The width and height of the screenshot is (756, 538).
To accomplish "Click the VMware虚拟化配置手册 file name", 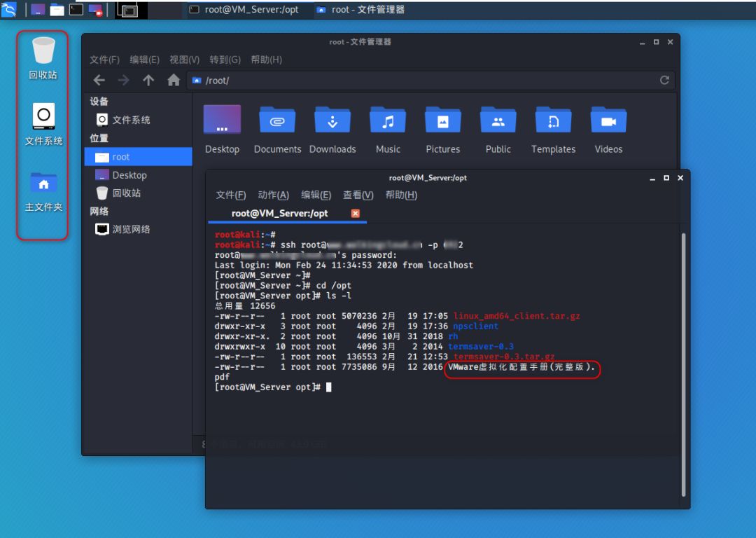I will tap(521, 367).
